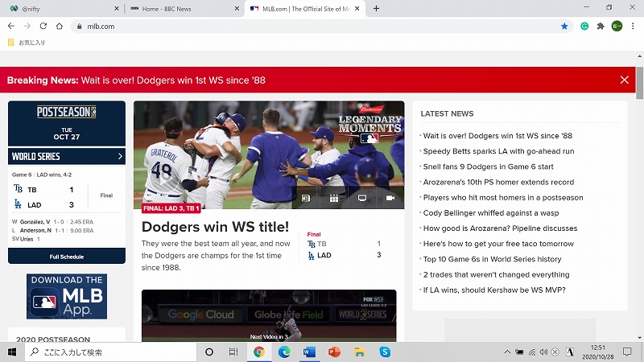Open 'Snell fans 9 Dodgers in Game 6 start'

click(x=488, y=167)
